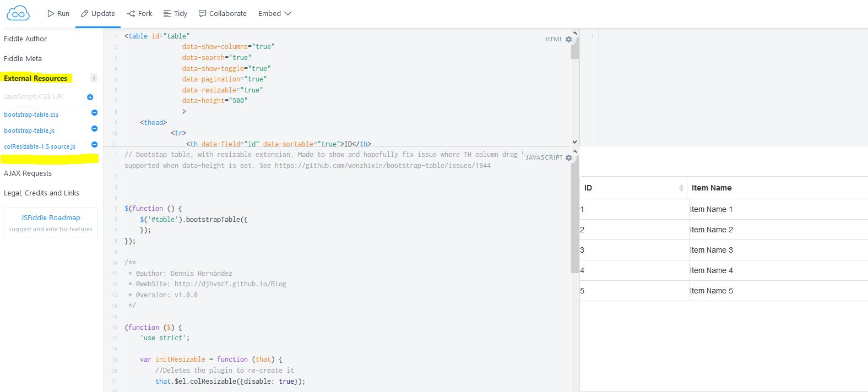This screenshot has width=868, height=392.
Task: Click inside the empty CSS editor panel
Action: [733, 88]
